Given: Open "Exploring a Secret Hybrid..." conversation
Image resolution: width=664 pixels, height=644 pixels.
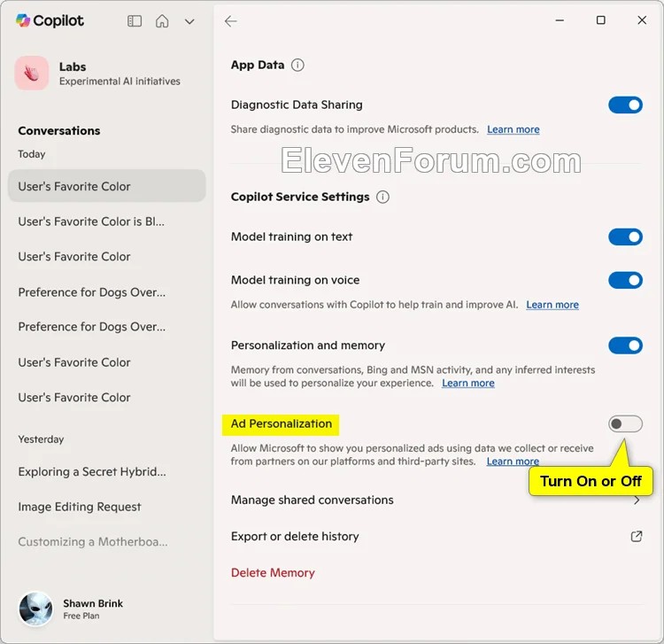Looking at the screenshot, I should click(x=92, y=471).
